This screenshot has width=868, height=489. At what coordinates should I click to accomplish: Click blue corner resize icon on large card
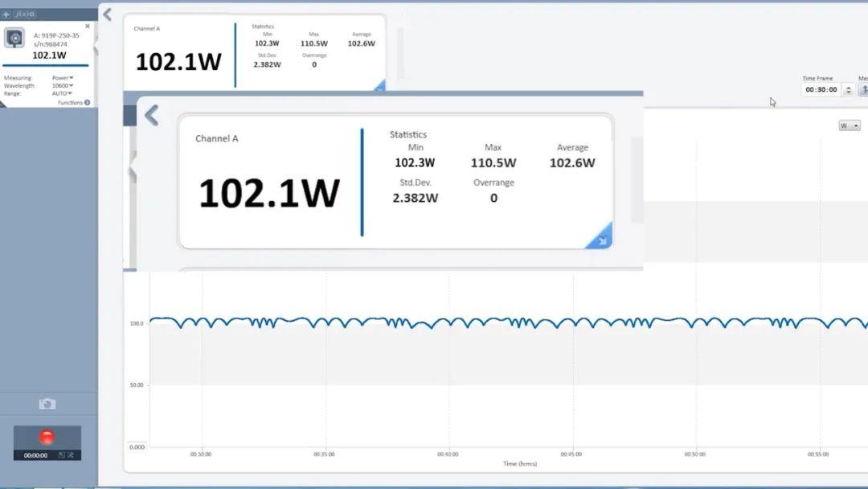tap(600, 238)
